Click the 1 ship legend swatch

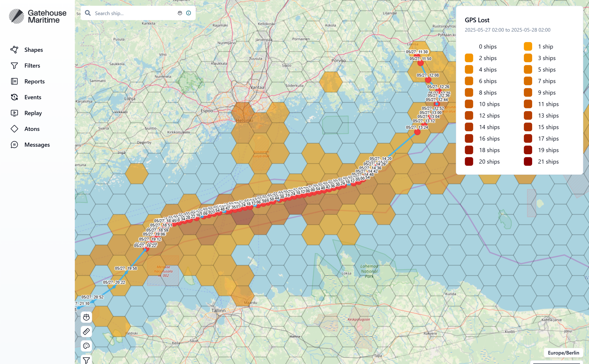tap(528, 46)
